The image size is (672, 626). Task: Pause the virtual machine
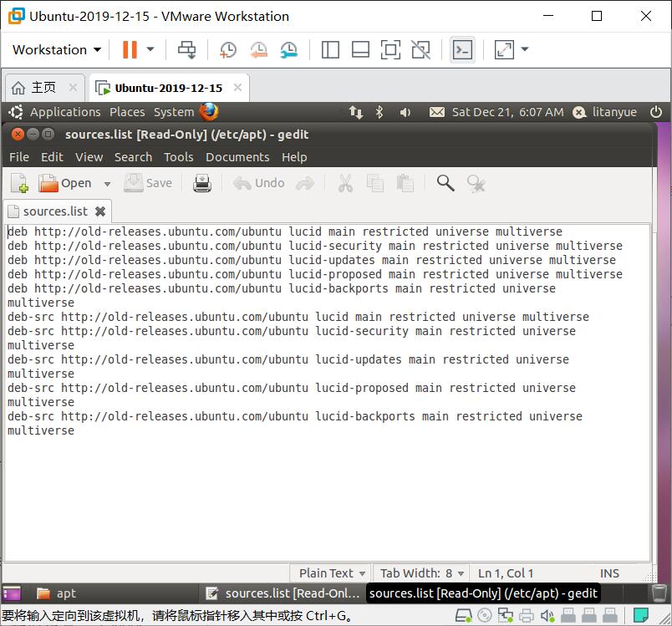click(x=130, y=49)
